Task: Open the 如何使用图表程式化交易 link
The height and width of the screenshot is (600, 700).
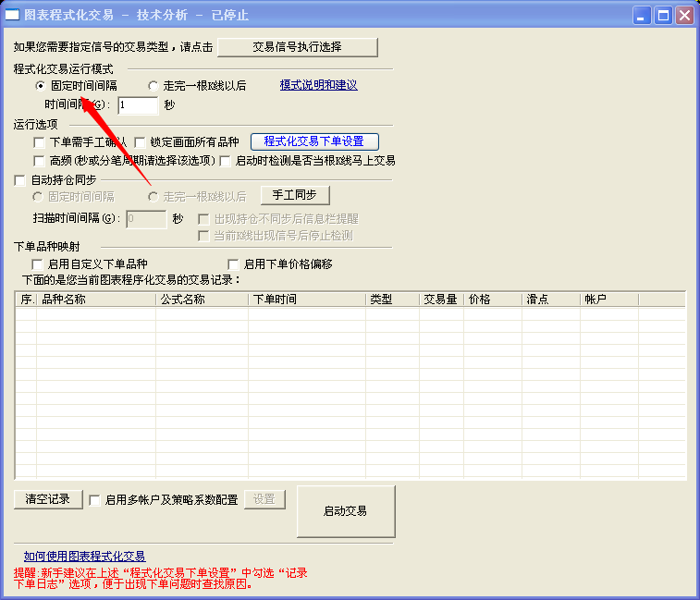Action: tap(84, 557)
